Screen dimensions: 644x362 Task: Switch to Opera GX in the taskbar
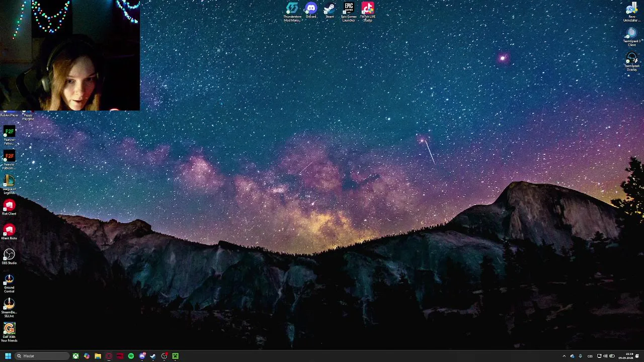tap(109, 356)
